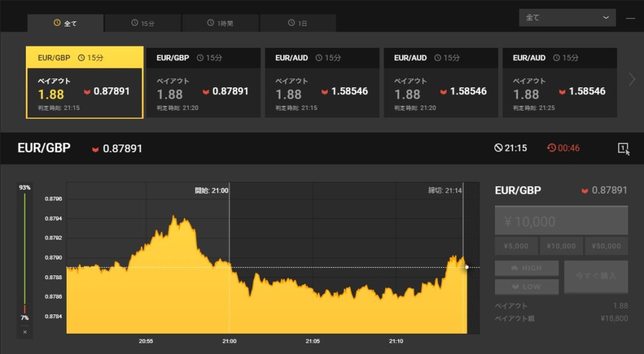Select EUR/AUD card expiring at 21:25
Viewport: 644px width, 354px height.
pos(559,82)
